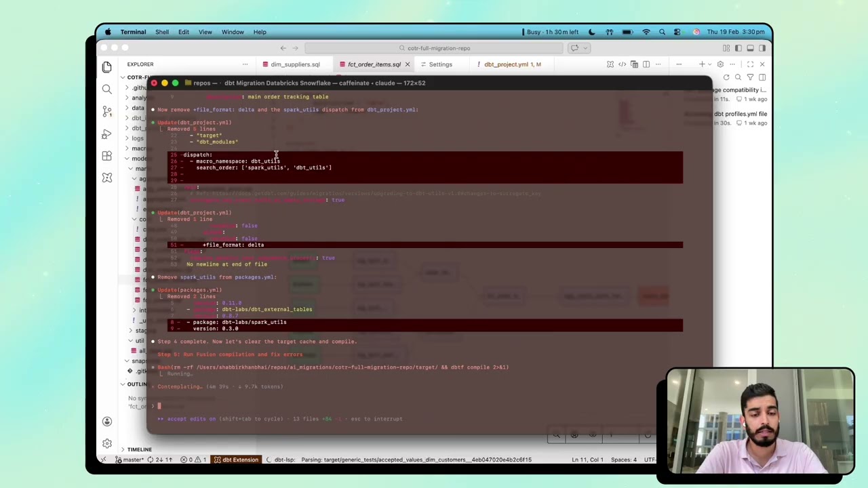Maximize the side panel

750,64
